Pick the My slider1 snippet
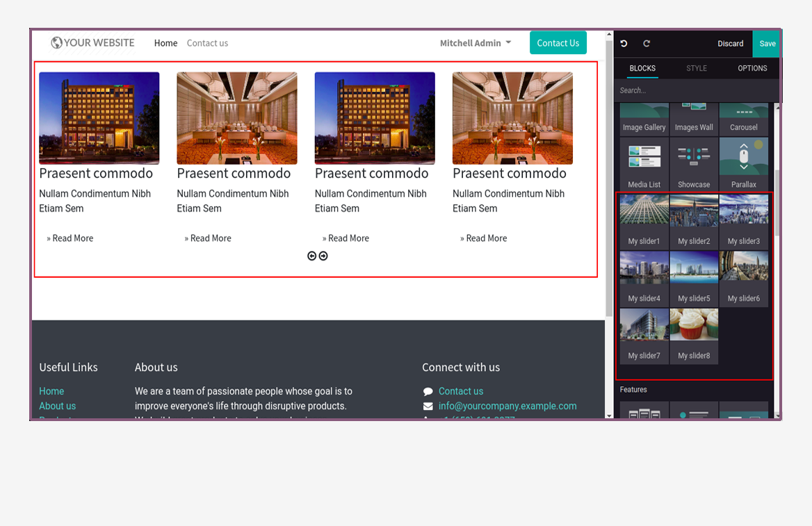This screenshot has width=812, height=526. (x=644, y=222)
